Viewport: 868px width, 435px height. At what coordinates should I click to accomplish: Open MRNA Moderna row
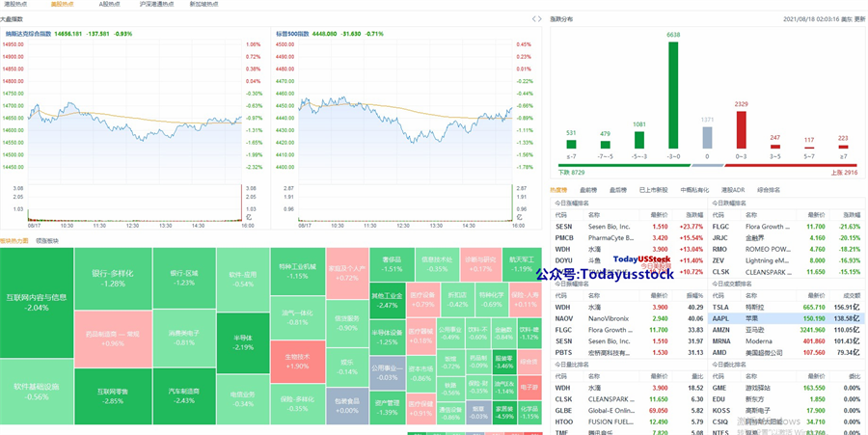point(785,340)
